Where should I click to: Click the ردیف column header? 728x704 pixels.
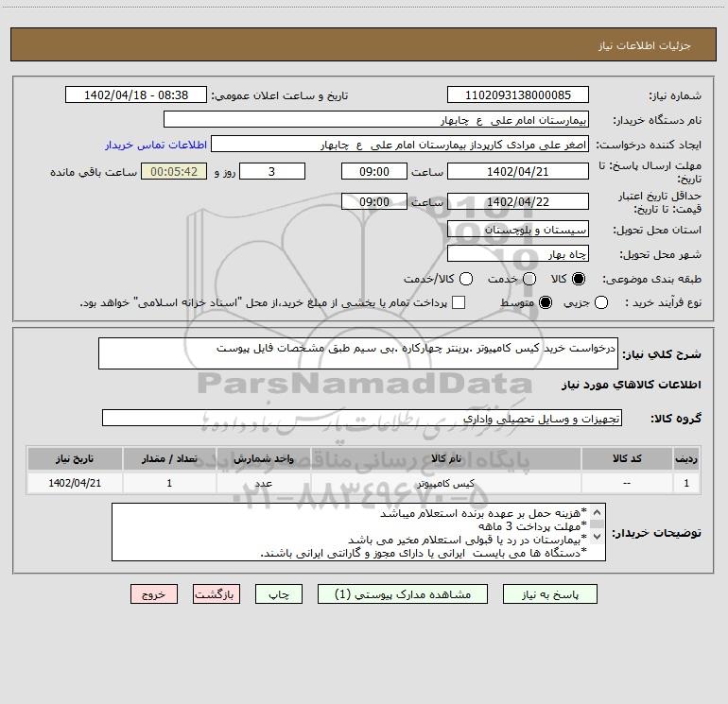(x=686, y=459)
